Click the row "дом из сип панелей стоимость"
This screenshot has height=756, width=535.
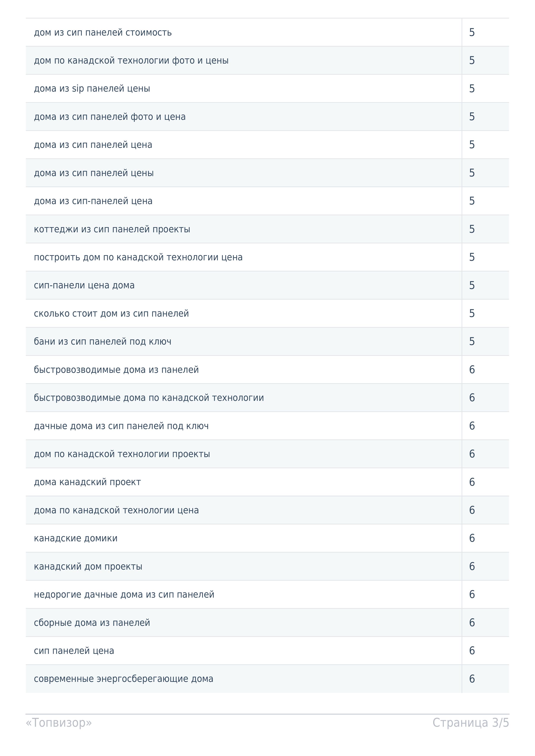pyautogui.click(x=103, y=33)
